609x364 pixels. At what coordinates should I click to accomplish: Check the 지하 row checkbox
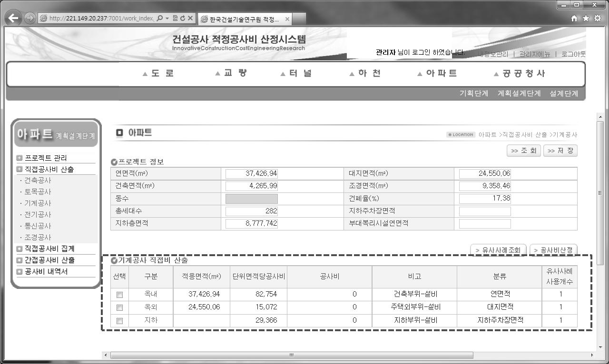pyautogui.click(x=119, y=321)
